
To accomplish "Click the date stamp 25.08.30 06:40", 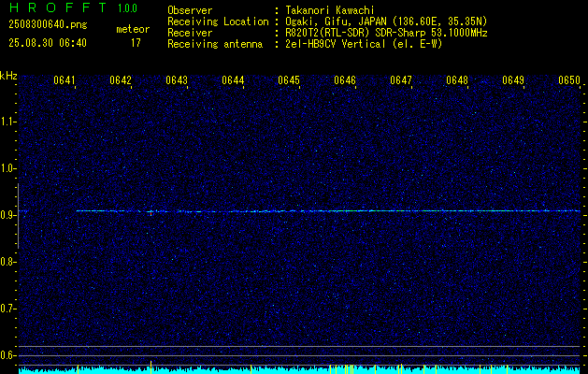I will pyautogui.click(x=48, y=43).
